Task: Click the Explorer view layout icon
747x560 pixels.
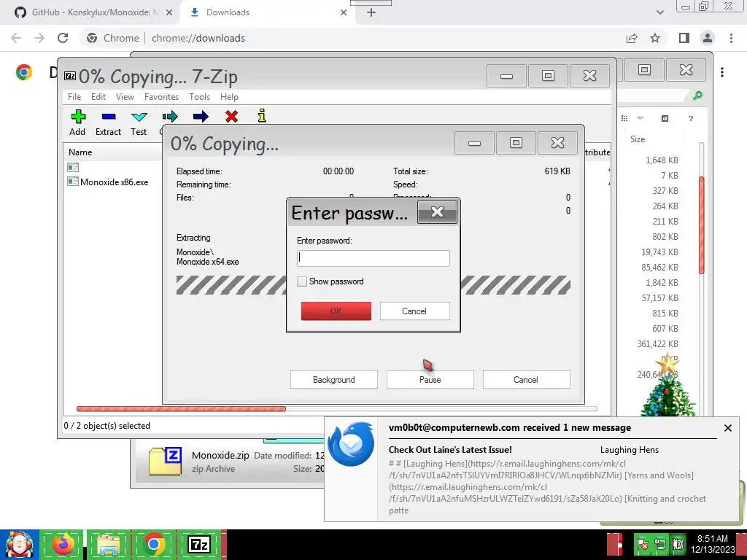Action: [624, 119]
